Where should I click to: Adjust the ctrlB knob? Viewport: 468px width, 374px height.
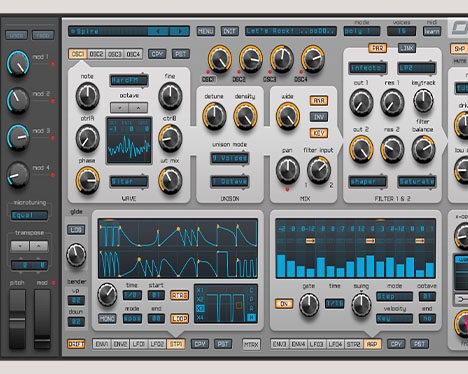click(170, 138)
